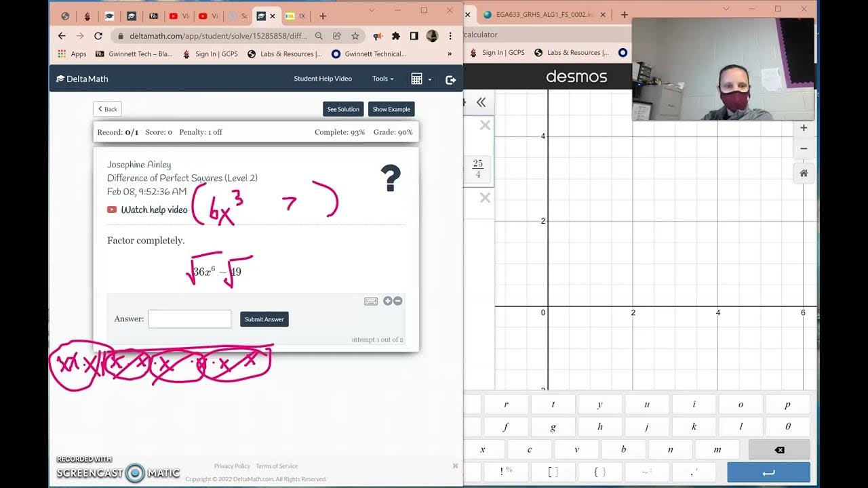Switch to the IXL browser tab
The height and width of the screenshot is (488, 868).
tap(295, 16)
